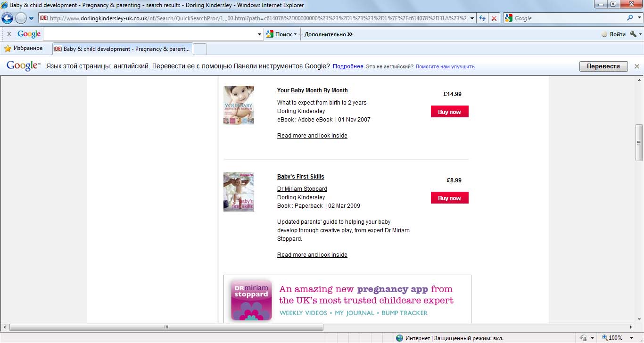Click Read more for Your Baby Month By Month
This screenshot has height=343, width=644.
(312, 136)
